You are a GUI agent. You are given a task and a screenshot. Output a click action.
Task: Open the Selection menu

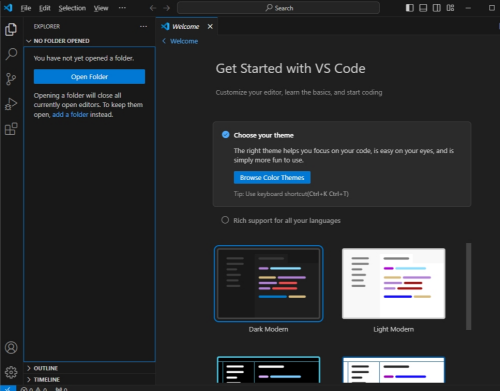tap(72, 8)
